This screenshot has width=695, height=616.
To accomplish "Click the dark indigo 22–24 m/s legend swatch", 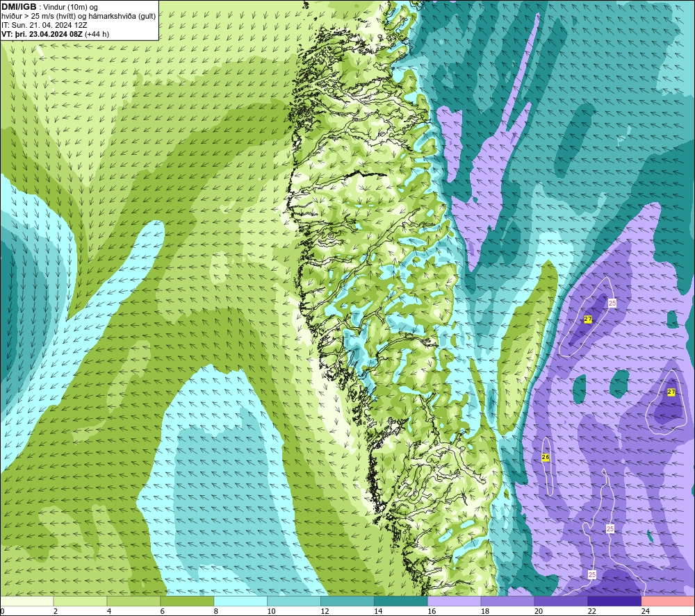I will [615, 601].
